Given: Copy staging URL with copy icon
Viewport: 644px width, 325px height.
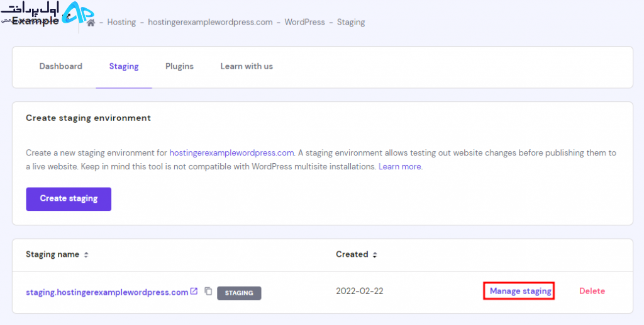Looking at the screenshot, I should (208, 291).
